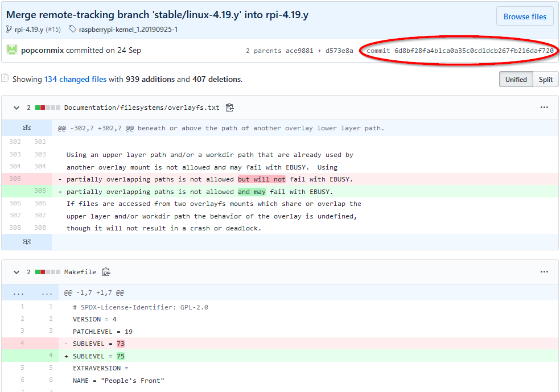Open options menu for Makefile
The width and height of the screenshot is (560, 392).
[x=544, y=272]
